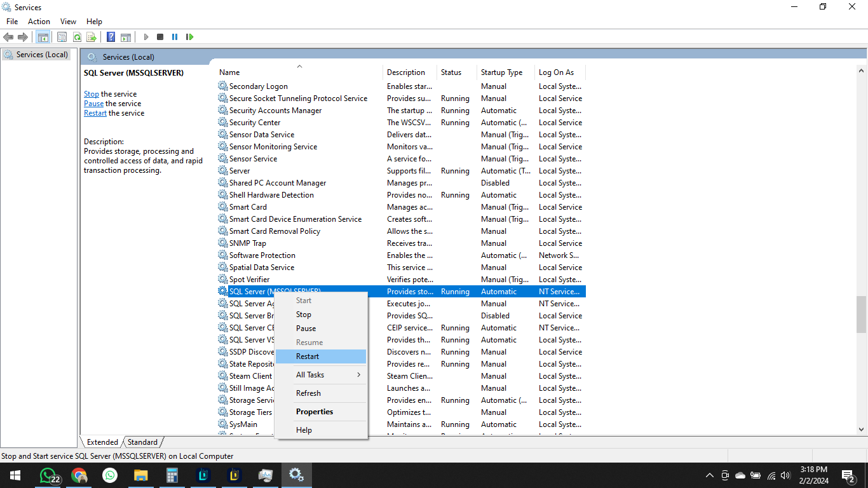Choose Refresh in the context menu
The image size is (868, 488).
click(321, 393)
